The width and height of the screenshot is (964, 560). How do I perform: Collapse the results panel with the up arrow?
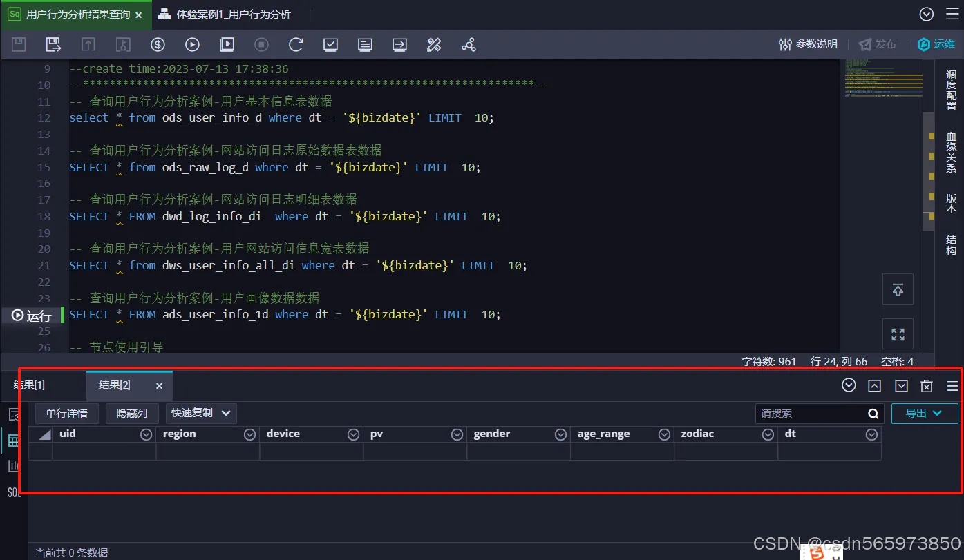pyautogui.click(x=874, y=385)
